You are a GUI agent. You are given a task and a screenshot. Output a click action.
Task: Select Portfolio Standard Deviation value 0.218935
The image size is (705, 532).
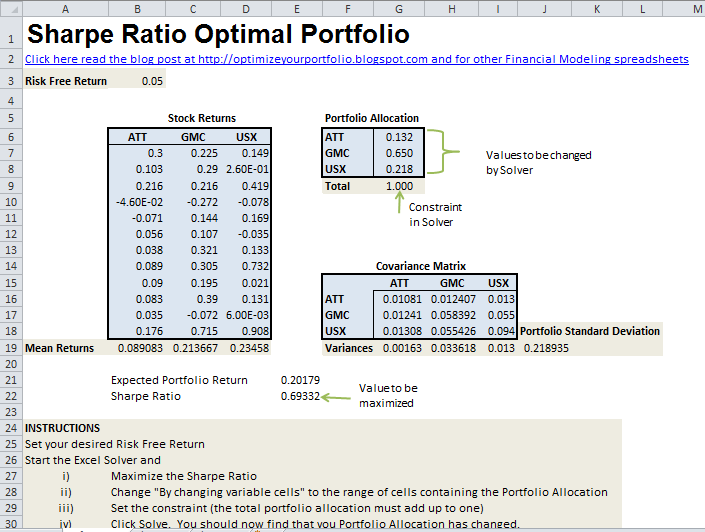(546, 348)
